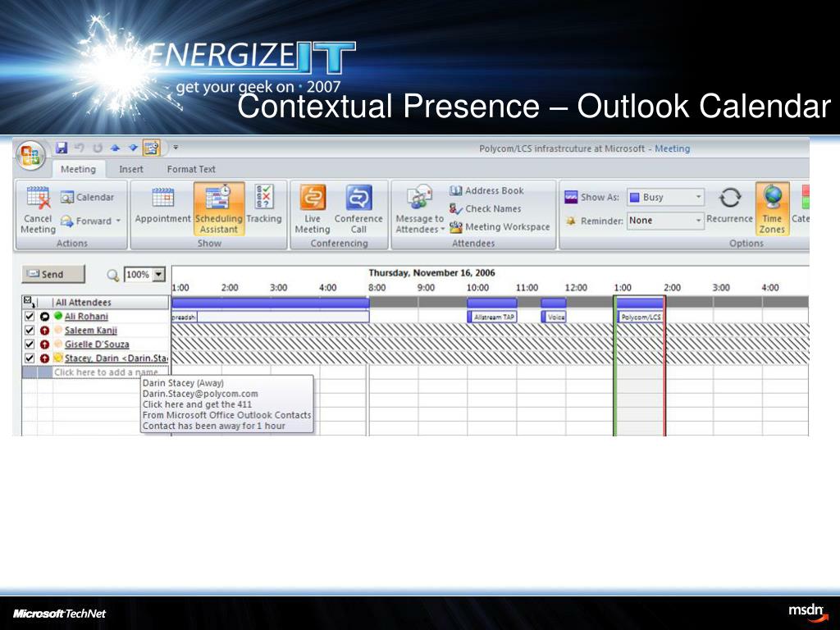
Task: Redo via quick access toolbar icon
Action: click(x=98, y=148)
